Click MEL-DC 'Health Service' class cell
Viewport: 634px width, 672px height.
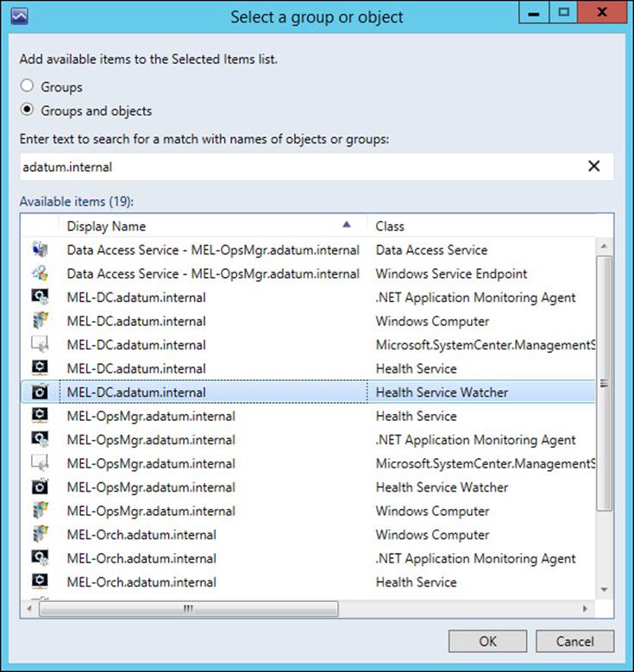tap(417, 368)
